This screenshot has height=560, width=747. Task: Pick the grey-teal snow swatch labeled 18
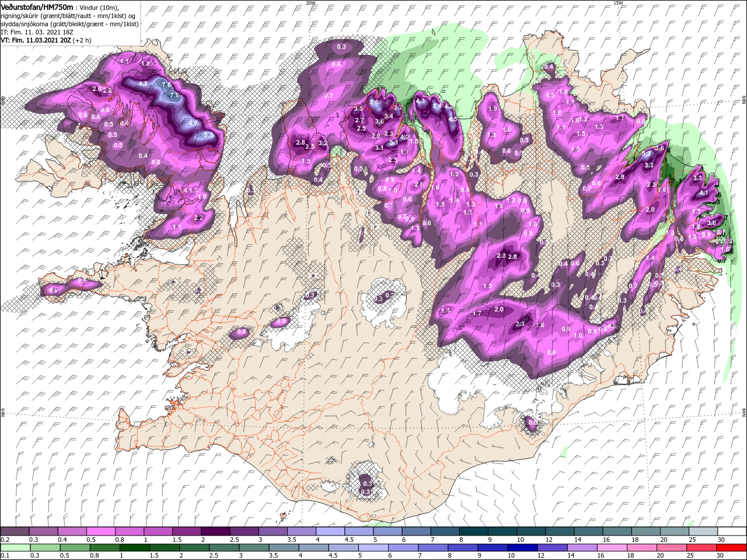pos(645,531)
